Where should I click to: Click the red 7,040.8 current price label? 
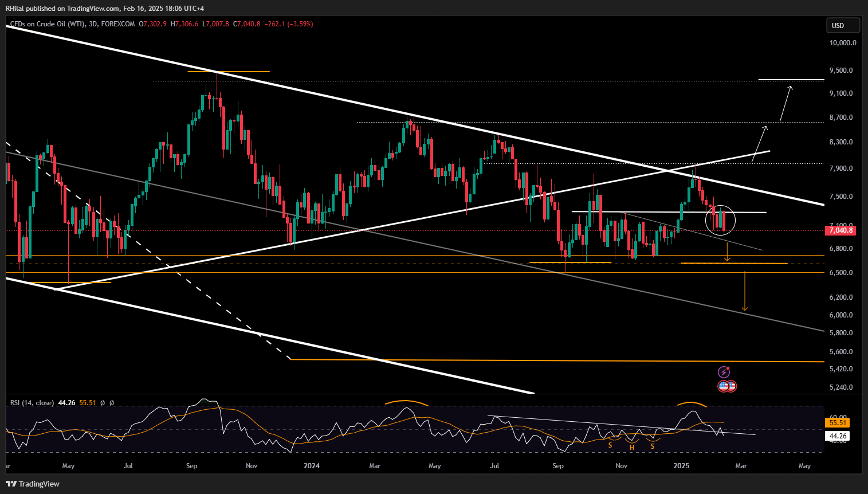[x=840, y=230]
